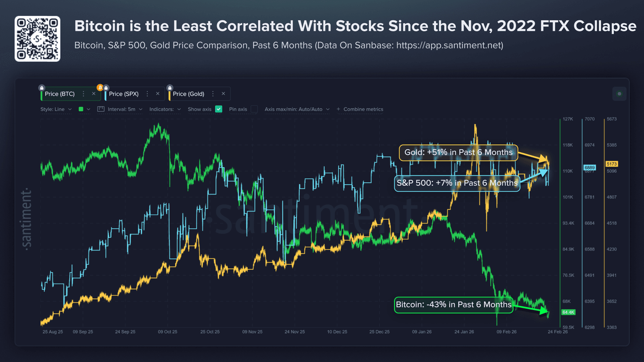Uncheck the Show axis checkbox
The image size is (644, 362).
point(218,109)
